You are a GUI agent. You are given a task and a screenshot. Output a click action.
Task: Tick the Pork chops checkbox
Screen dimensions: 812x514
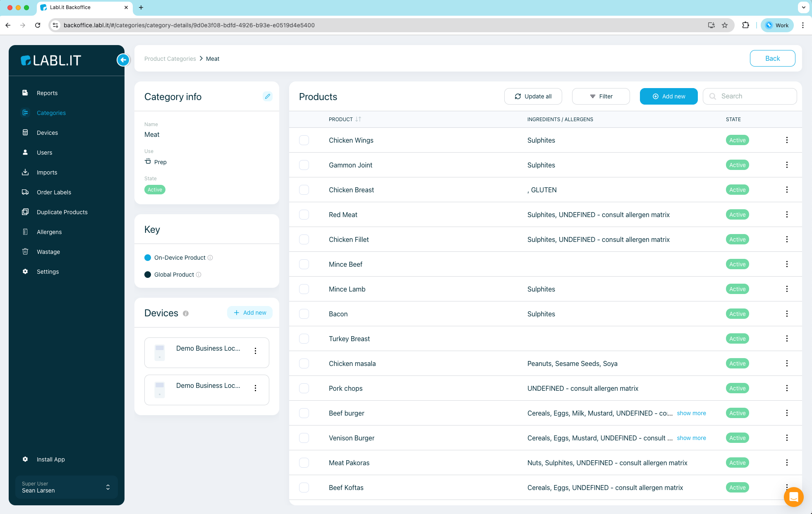(x=304, y=388)
